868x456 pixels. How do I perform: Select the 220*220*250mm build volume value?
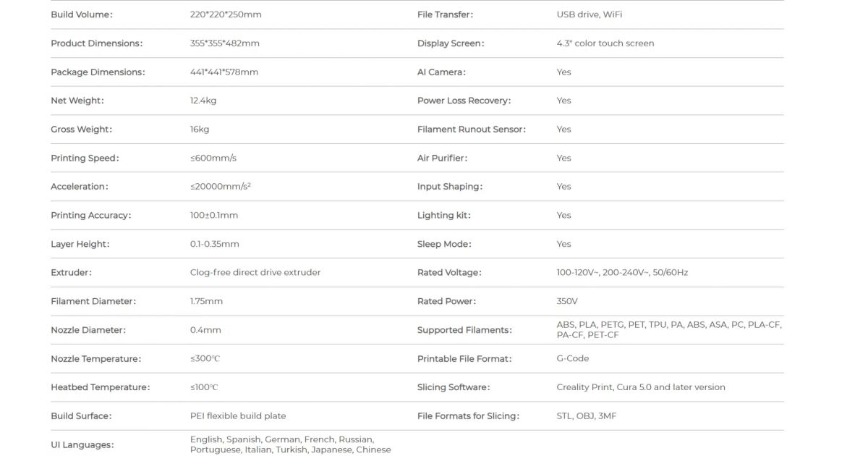click(x=225, y=14)
